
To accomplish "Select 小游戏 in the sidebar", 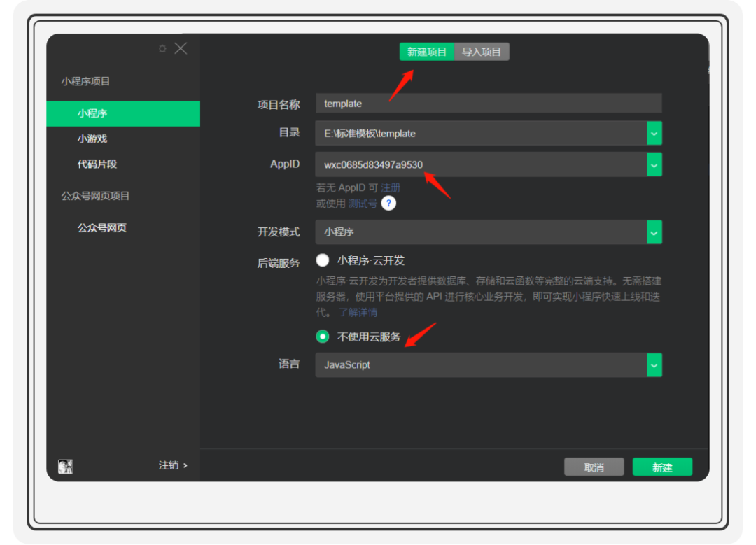I will 92,139.
